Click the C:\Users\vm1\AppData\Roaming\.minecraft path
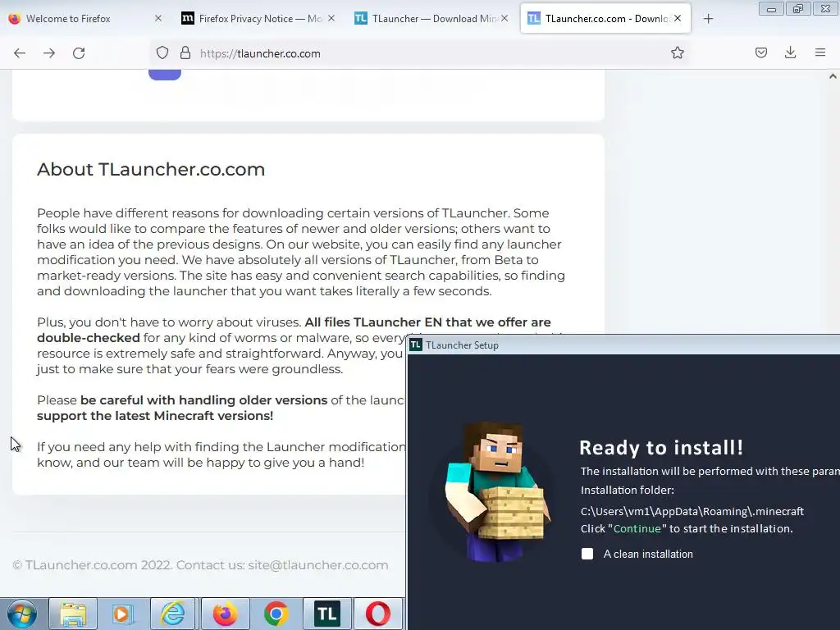The width and height of the screenshot is (840, 630). [x=692, y=511]
